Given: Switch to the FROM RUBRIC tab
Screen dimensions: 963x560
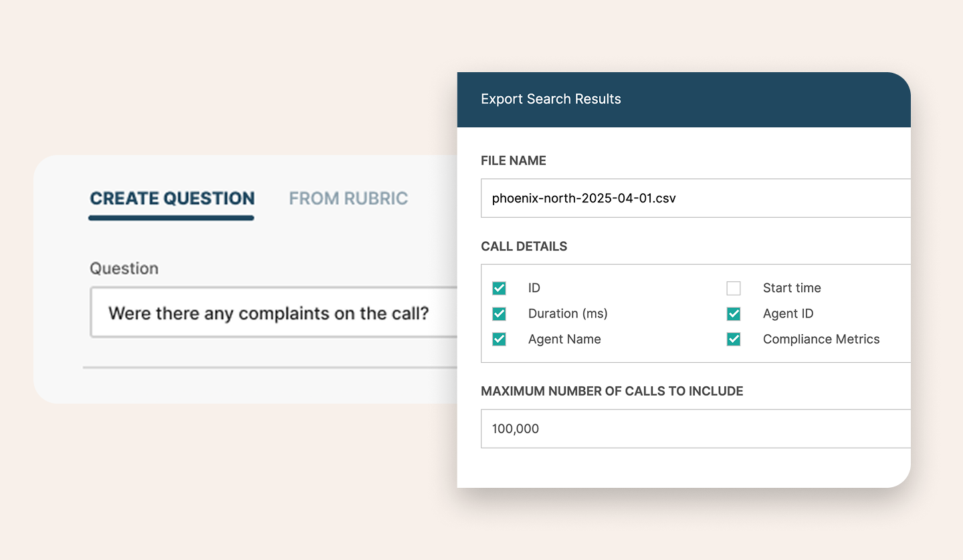Looking at the screenshot, I should pyautogui.click(x=348, y=198).
